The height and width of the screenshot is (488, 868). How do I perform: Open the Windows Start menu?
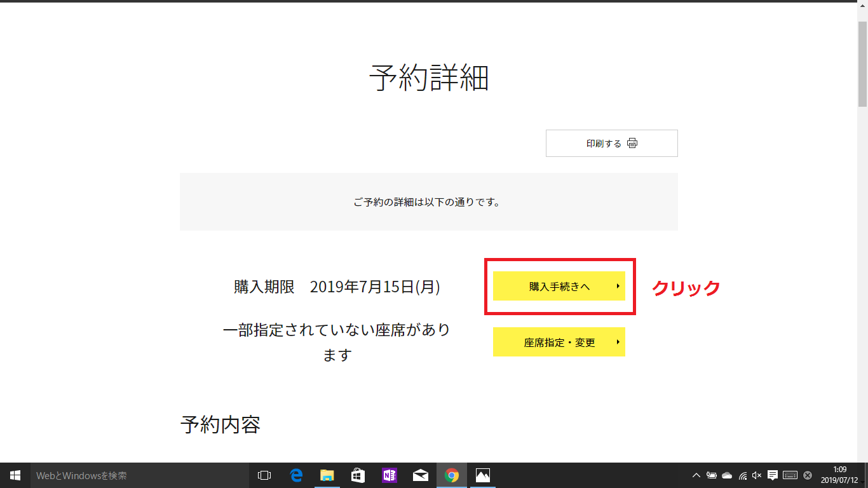[x=15, y=475]
